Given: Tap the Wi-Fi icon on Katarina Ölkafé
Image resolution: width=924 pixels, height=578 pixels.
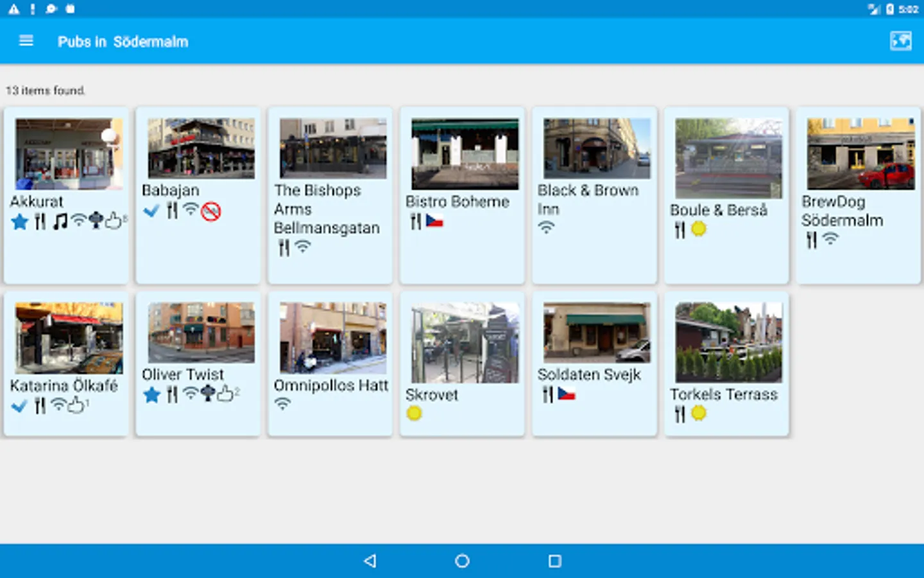Looking at the screenshot, I should point(58,405).
